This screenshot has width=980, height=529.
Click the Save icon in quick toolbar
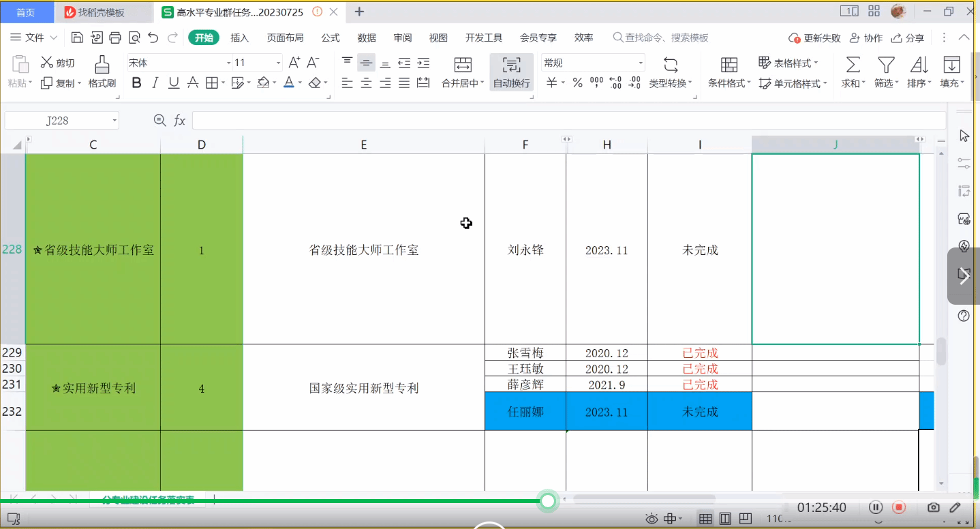click(78, 37)
